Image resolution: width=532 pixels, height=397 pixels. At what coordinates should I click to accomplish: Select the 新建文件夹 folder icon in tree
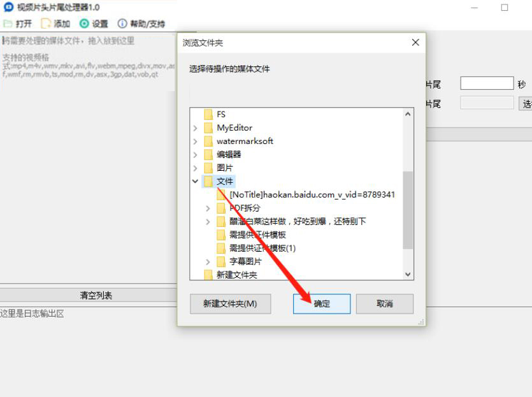[x=208, y=275]
